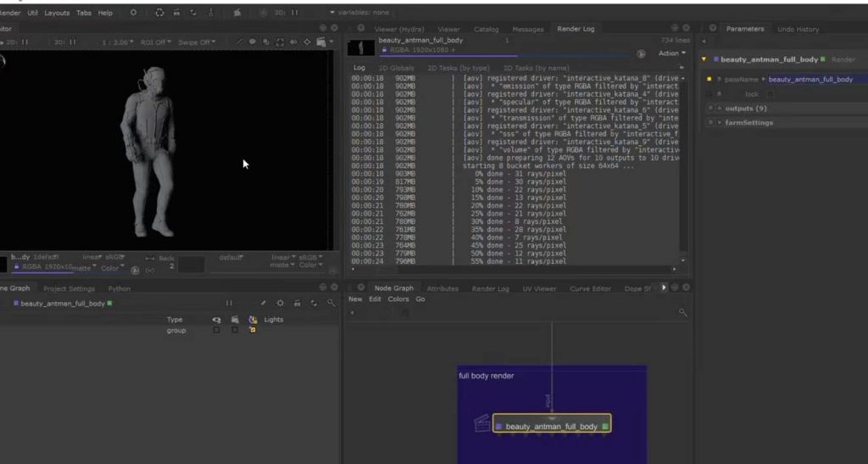This screenshot has width=868, height=464.
Task: Click the Lights column icon in the Scene Graph
Action: (x=253, y=320)
